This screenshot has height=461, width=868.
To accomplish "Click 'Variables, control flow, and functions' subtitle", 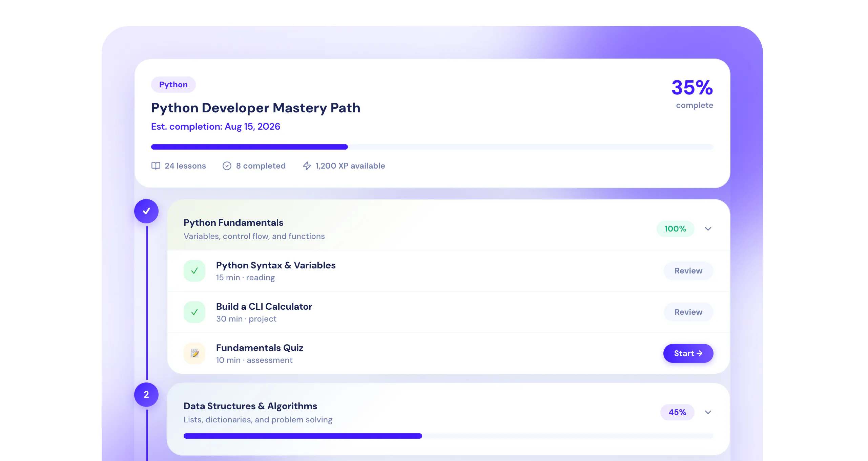I will click(x=254, y=236).
